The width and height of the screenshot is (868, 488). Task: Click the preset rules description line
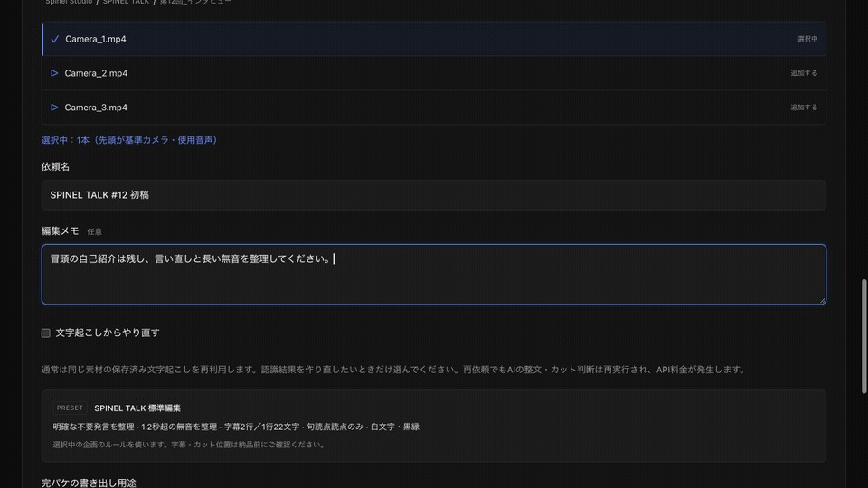236,427
